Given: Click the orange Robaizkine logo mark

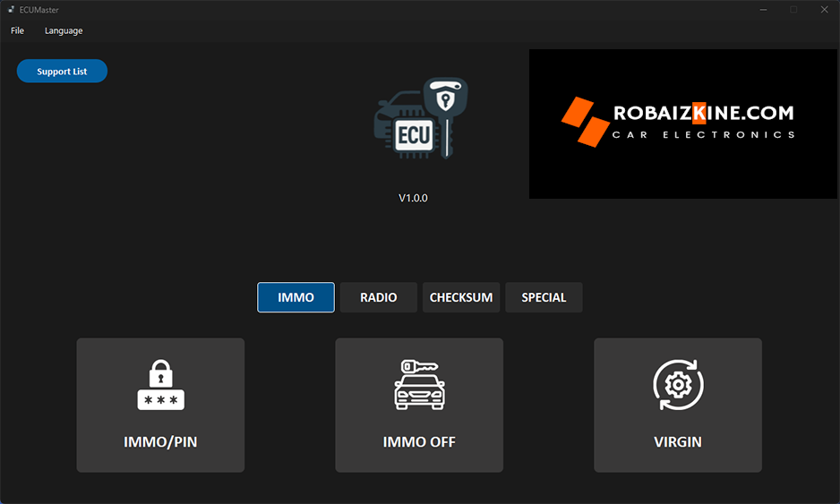Looking at the screenshot, I should point(585,121).
